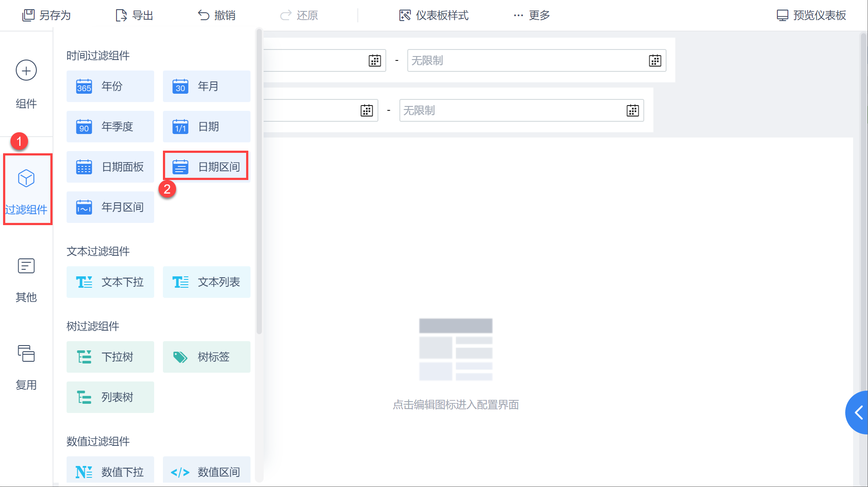Click the 预览仪表板 button
Screen dimensions: 868x487
811,15
